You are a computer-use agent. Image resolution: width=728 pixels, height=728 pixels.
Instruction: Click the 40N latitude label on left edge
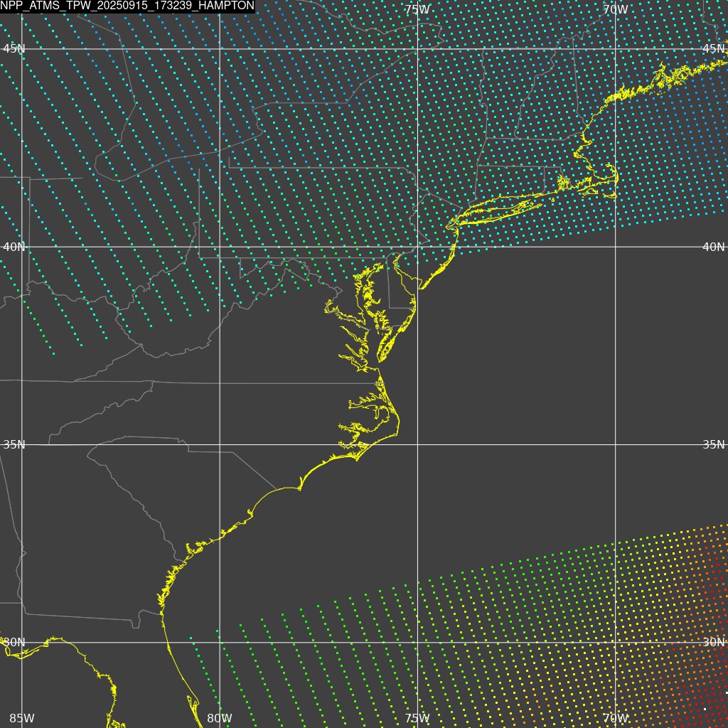pos(14,247)
